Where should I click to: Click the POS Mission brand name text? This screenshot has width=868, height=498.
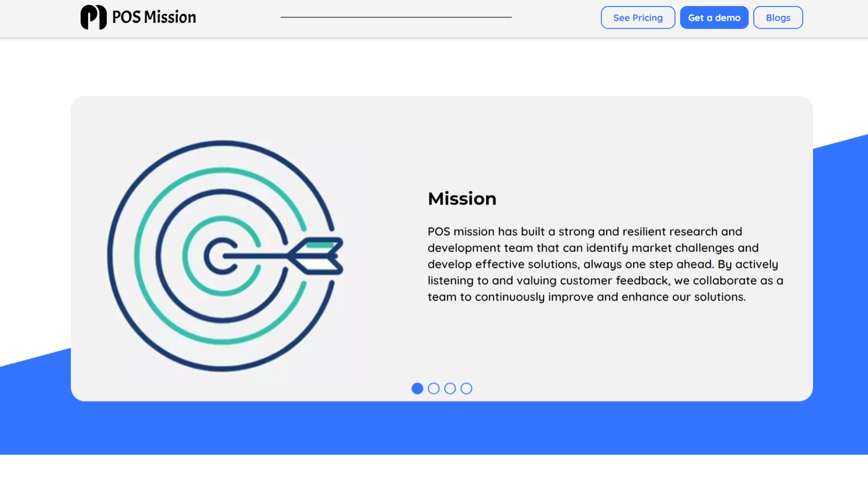153,17
